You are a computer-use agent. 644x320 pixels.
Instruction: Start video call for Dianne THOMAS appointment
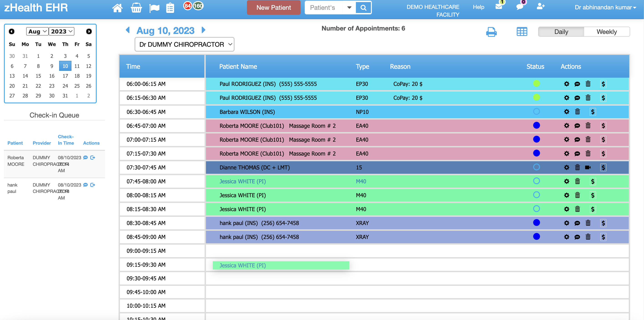pos(588,167)
